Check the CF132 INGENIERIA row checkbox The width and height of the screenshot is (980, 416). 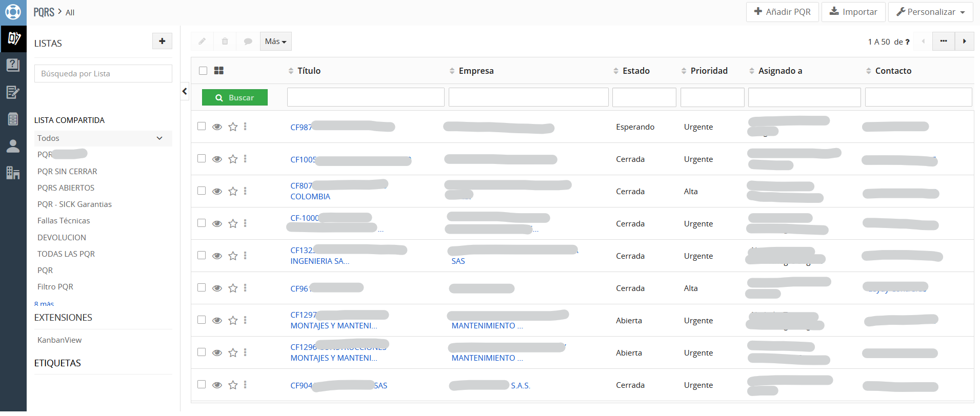coord(202,255)
